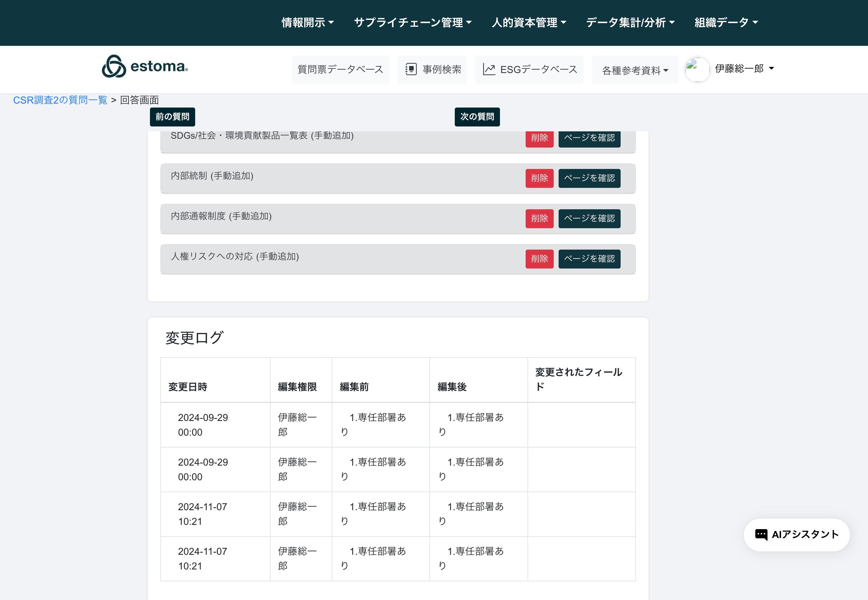Expand the 情報開示 menu
The height and width of the screenshot is (600, 868).
307,23
